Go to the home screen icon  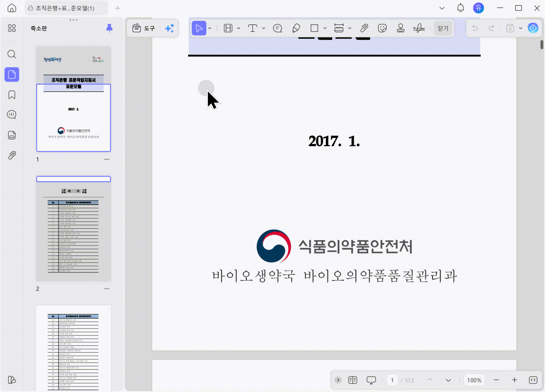pyautogui.click(x=12, y=8)
